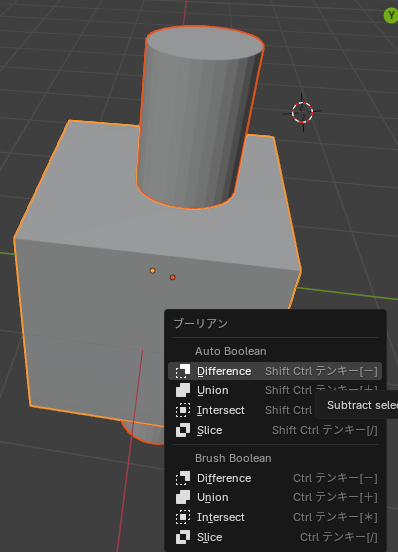
Task: Click the Brush Boolean Difference icon
Action: [x=183, y=478]
